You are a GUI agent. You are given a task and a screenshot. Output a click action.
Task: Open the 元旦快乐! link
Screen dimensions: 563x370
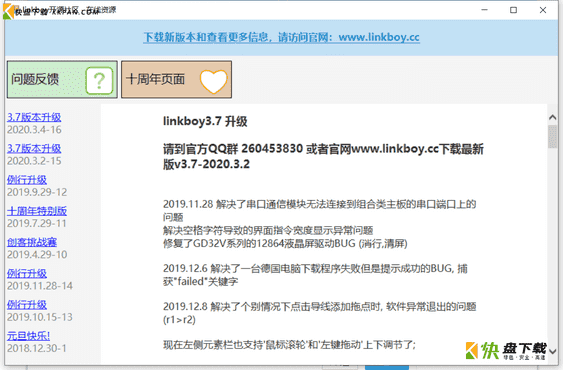[28, 336]
